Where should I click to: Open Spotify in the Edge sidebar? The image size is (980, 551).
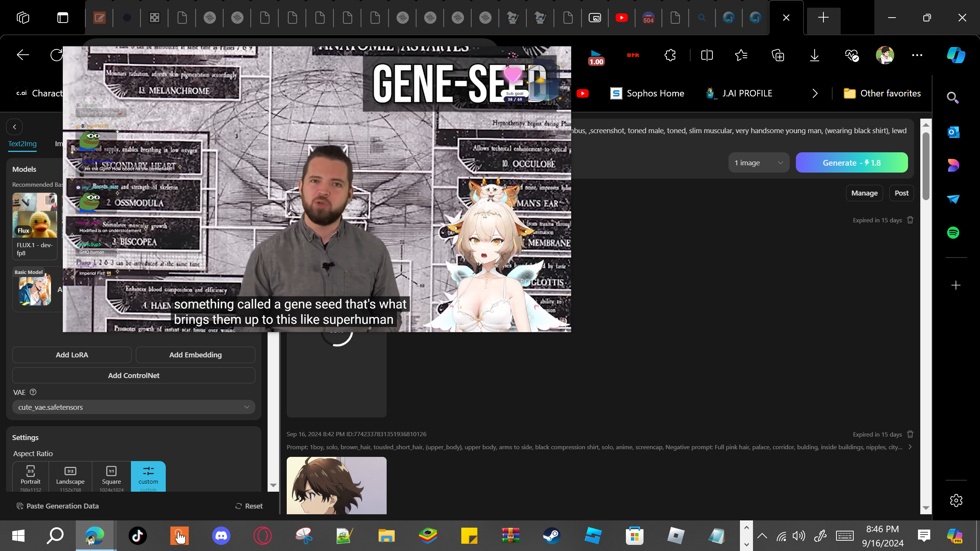953,233
